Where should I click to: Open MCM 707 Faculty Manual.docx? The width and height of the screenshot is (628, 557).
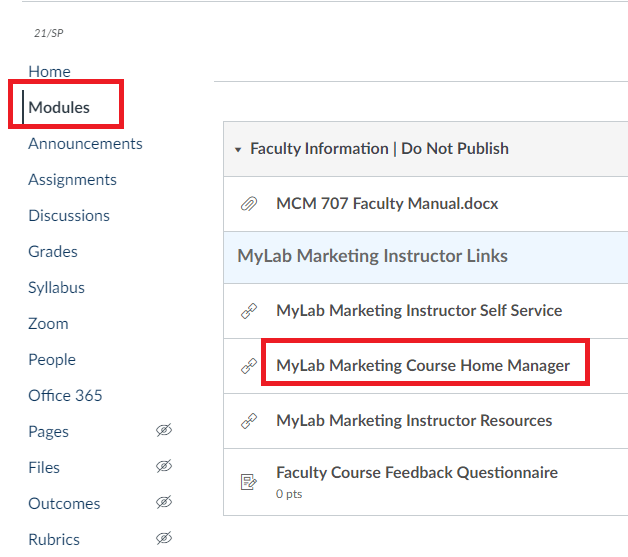click(387, 203)
